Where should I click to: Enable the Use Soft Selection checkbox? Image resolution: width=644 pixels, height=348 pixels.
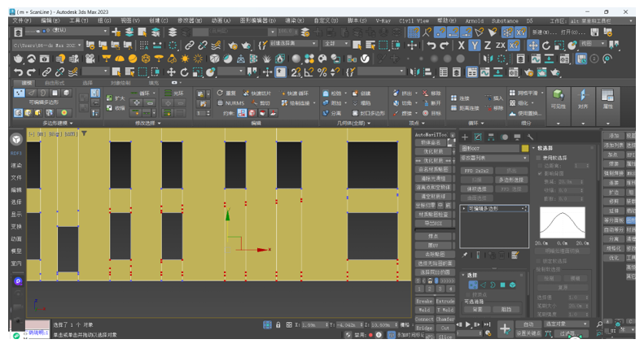(538, 158)
